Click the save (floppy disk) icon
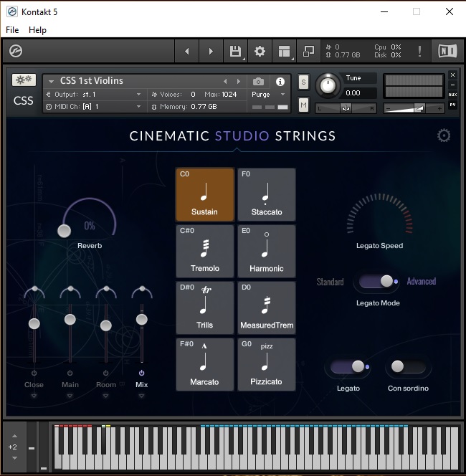 pos(234,52)
